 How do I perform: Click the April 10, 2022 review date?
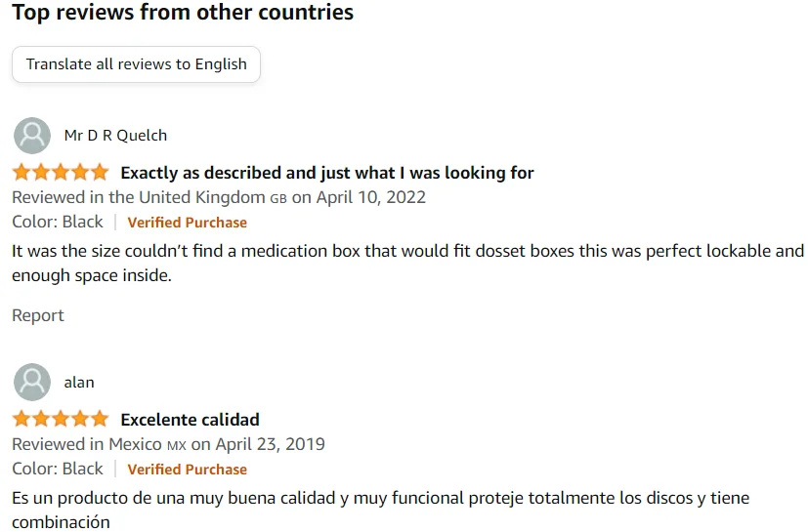click(x=370, y=197)
